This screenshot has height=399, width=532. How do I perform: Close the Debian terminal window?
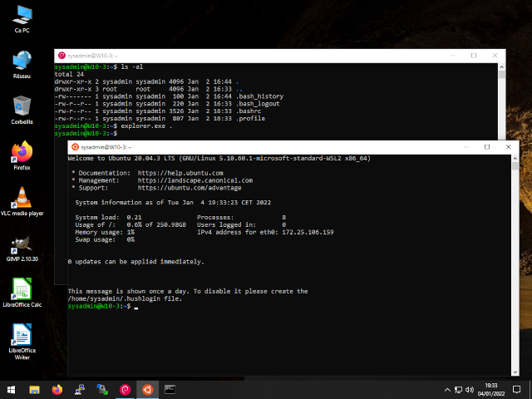point(495,56)
